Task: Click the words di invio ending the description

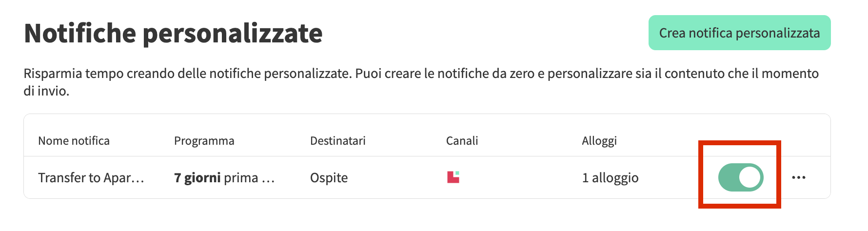Action: click(46, 91)
